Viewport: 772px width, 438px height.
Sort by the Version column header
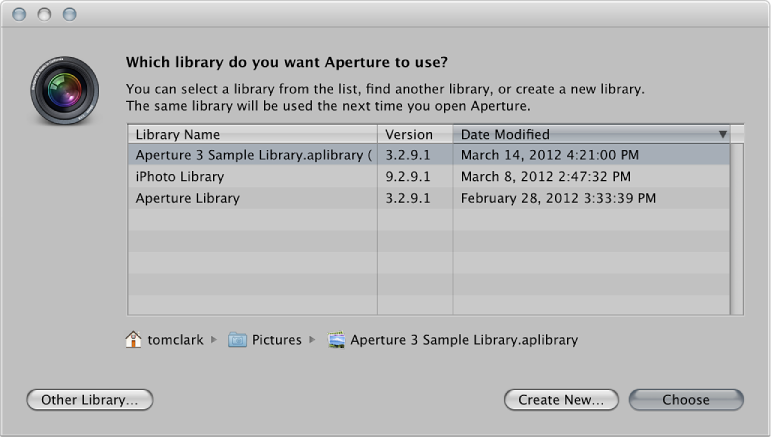tap(415, 134)
